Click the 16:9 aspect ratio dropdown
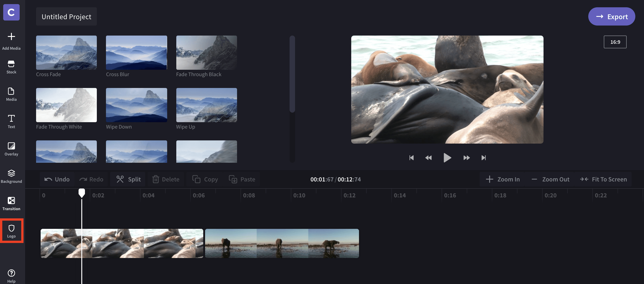 pyautogui.click(x=615, y=41)
